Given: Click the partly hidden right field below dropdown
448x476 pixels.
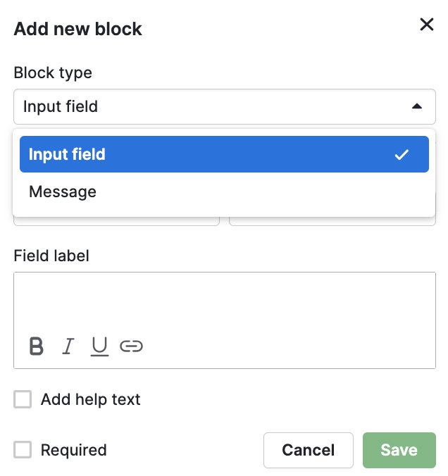Looking at the screenshot, I should pos(332,221).
